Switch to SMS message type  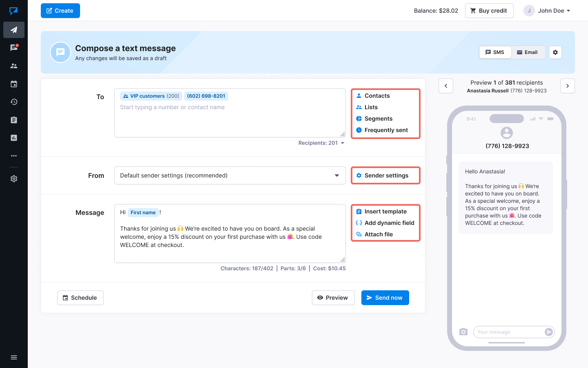click(x=495, y=52)
